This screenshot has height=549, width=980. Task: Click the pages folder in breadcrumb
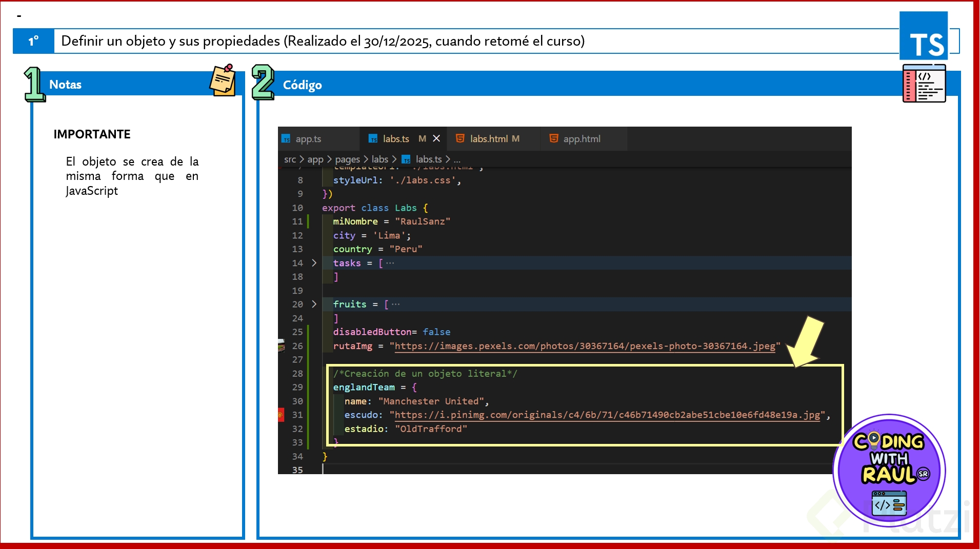pos(347,159)
